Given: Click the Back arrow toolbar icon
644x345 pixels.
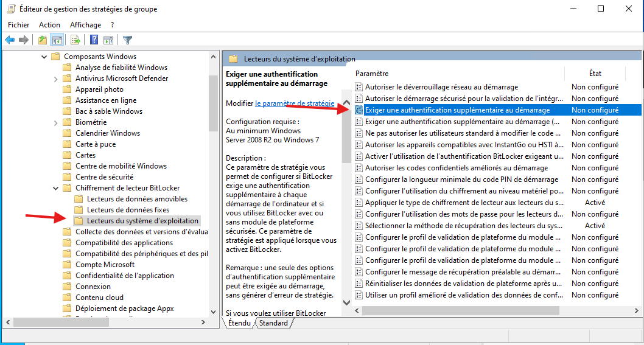Looking at the screenshot, I should (10, 40).
